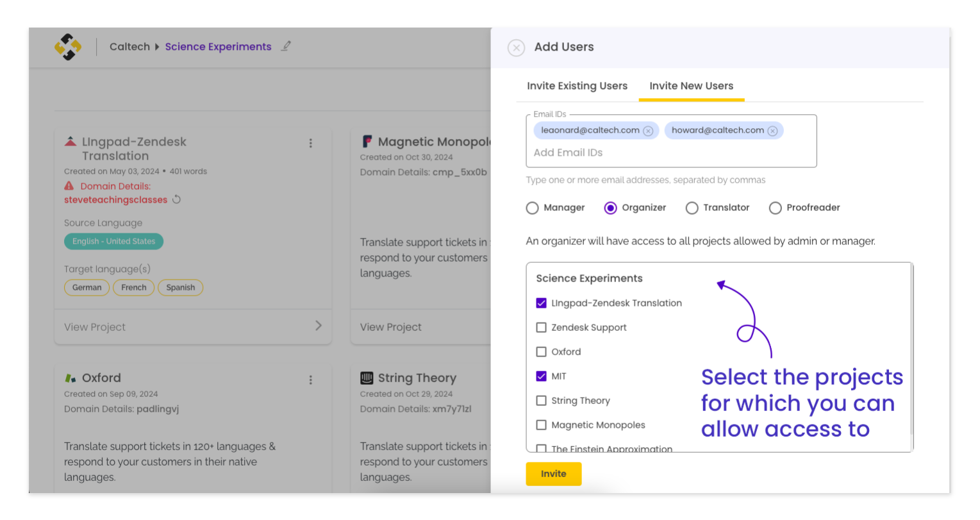Click the breadcrumb arrow after Caltech
This screenshot has width=980, height=520.
[x=157, y=47]
